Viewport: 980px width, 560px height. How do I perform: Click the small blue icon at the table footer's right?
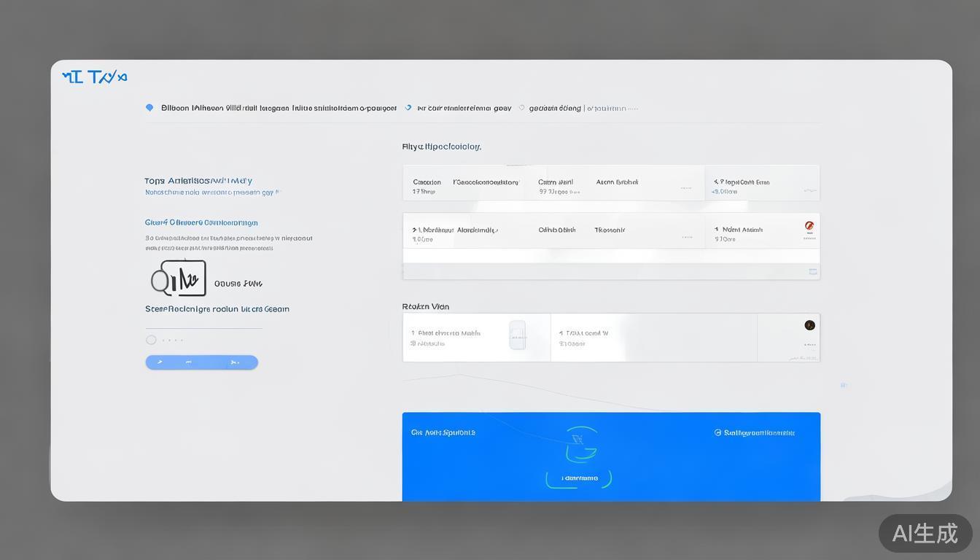tap(813, 272)
